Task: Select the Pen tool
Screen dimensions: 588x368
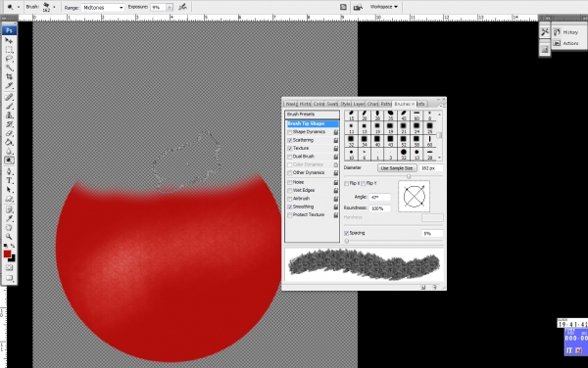Action: click(9, 171)
